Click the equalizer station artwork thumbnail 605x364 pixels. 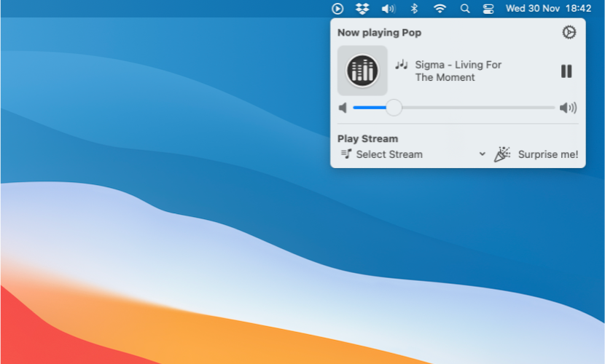click(x=362, y=71)
